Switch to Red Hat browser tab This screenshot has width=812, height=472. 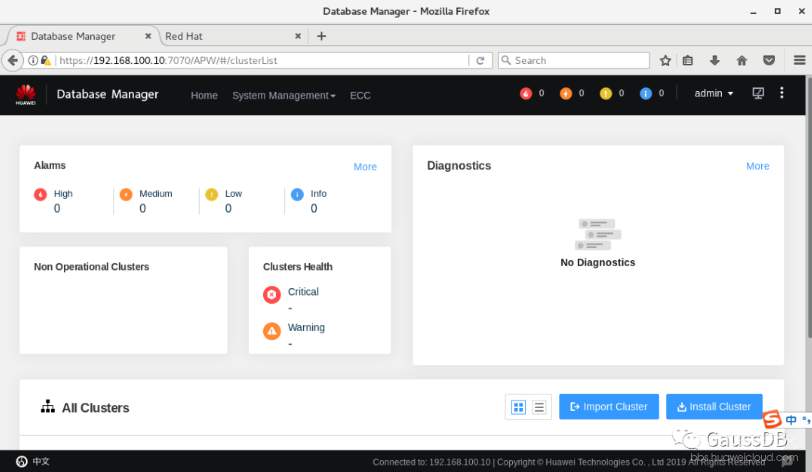tap(231, 36)
